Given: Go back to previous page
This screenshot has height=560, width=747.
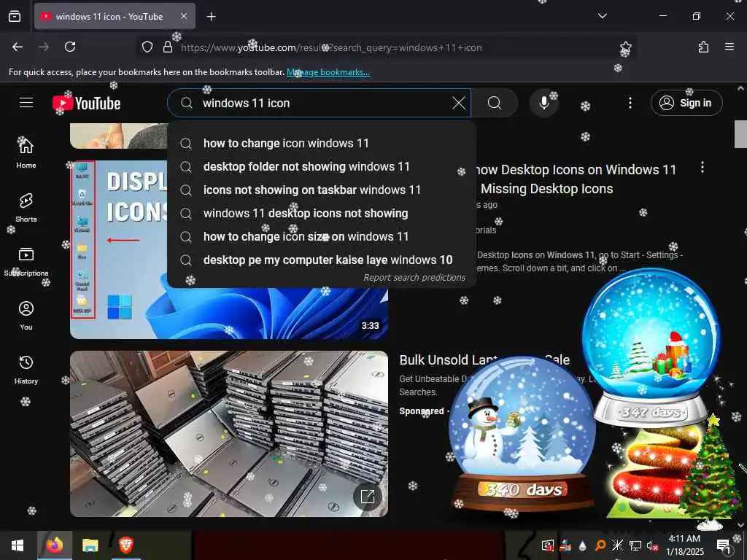Looking at the screenshot, I should [18, 47].
